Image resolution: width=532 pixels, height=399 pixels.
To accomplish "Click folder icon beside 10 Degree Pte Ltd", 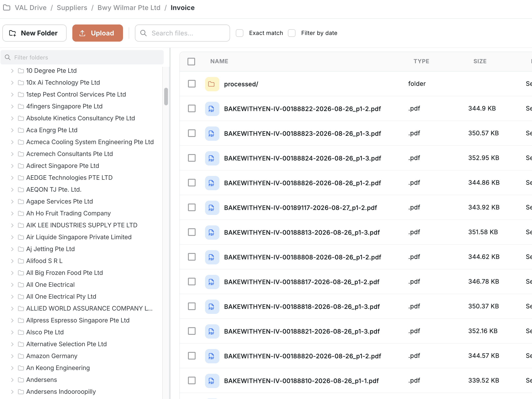I will (21, 71).
